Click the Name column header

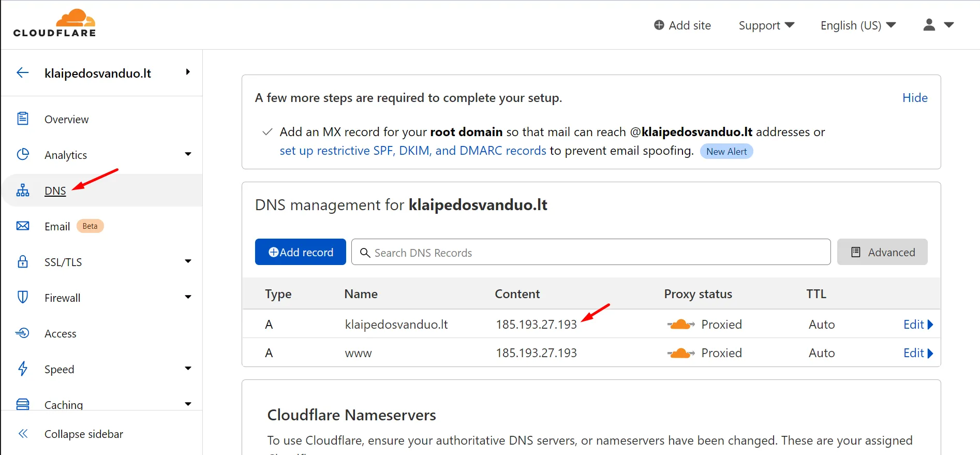[x=361, y=294]
